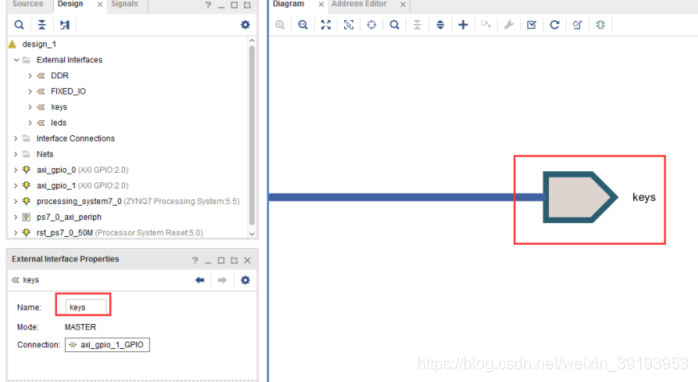698x382 pixels.
Task: Select the design_1 root item
Action: tap(39, 44)
